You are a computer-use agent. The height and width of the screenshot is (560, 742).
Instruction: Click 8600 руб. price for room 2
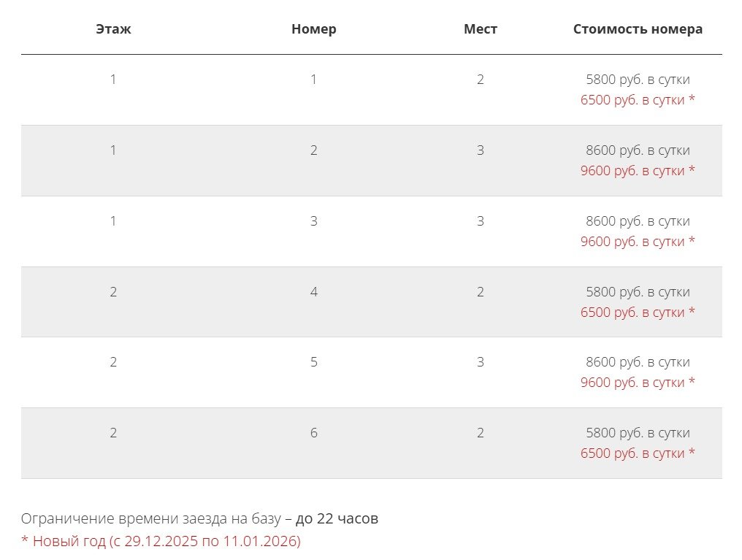pos(638,150)
